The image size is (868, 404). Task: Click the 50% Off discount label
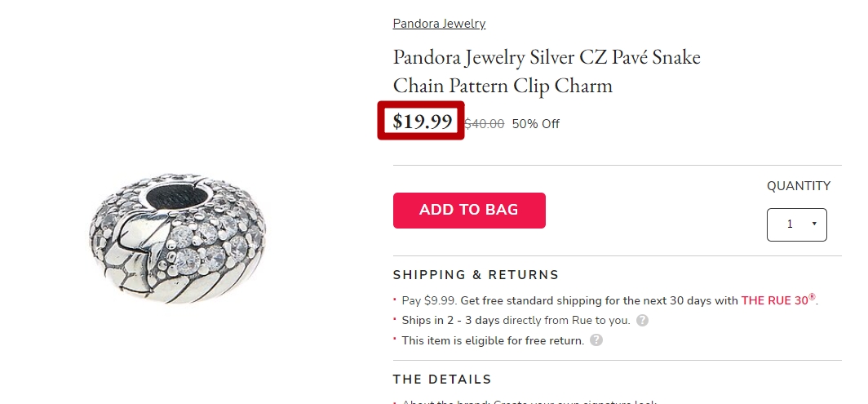pyautogui.click(x=535, y=123)
